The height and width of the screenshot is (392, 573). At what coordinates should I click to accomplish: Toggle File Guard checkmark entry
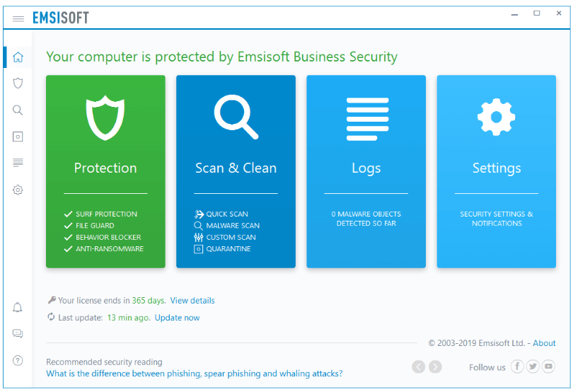coord(89,226)
